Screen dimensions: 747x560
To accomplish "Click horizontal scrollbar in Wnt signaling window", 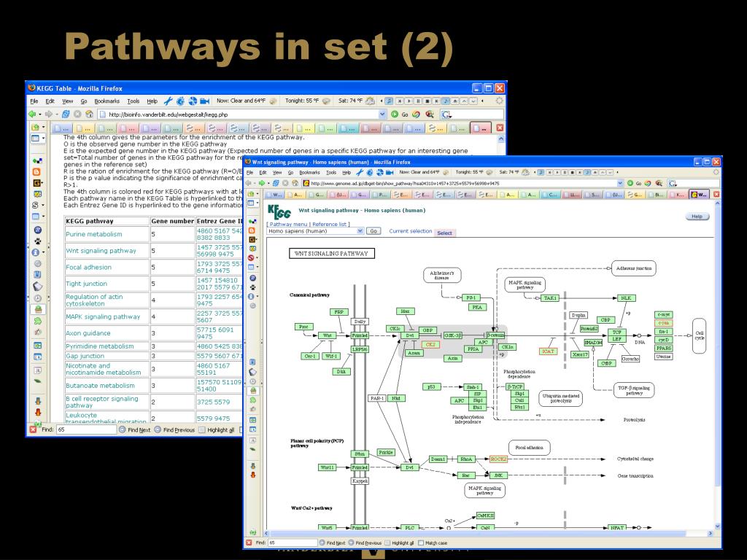I will coord(488,534).
